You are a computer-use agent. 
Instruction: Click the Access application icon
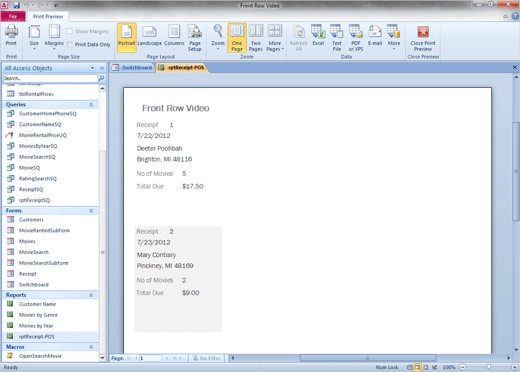tap(5, 5)
